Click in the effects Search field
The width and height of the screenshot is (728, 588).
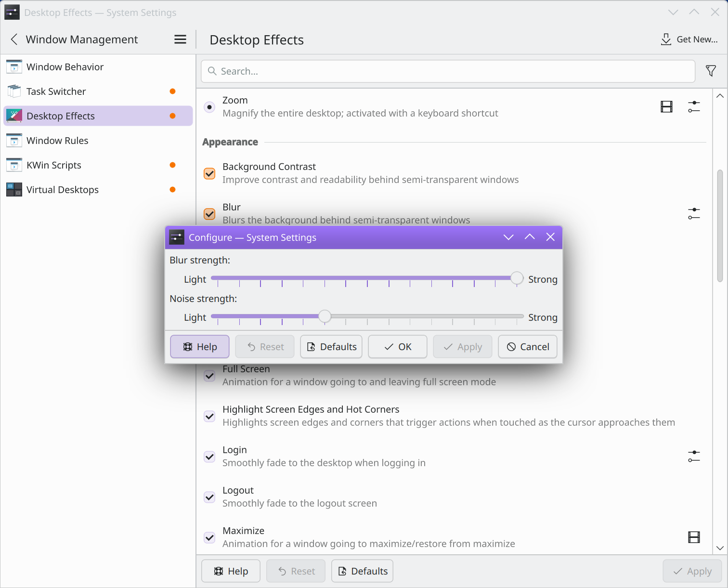448,71
